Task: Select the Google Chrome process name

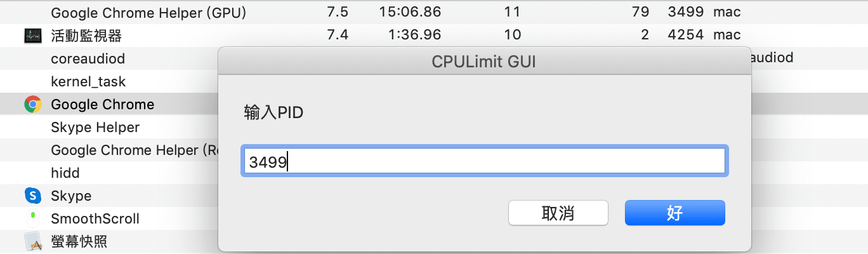Action: tap(102, 104)
